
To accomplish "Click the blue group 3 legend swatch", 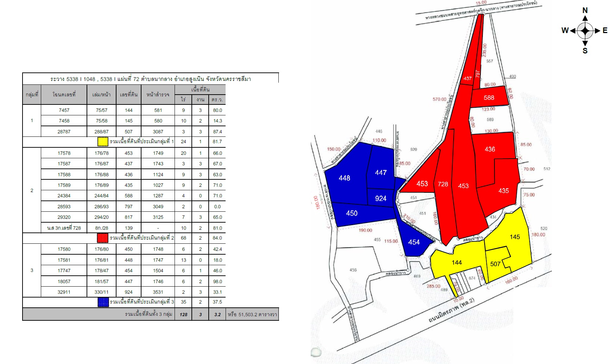I will click(x=103, y=302).
